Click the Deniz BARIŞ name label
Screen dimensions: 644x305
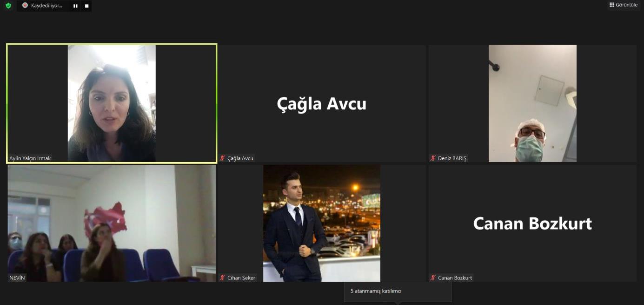pyautogui.click(x=452, y=158)
